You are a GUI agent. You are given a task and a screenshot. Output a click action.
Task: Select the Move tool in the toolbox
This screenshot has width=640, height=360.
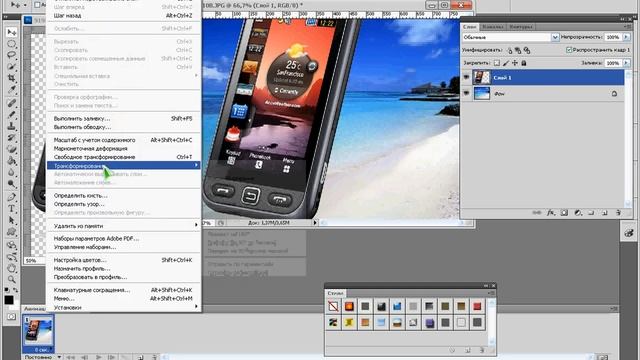pos(11,32)
